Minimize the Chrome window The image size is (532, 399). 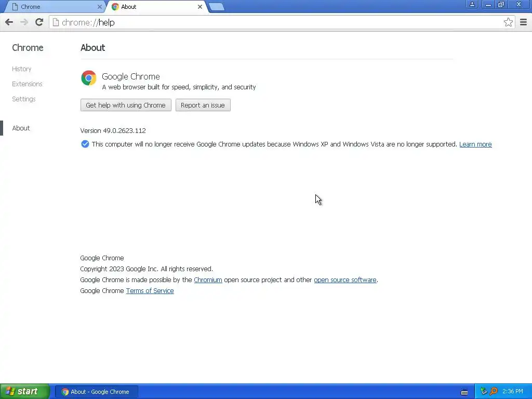[x=488, y=4]
